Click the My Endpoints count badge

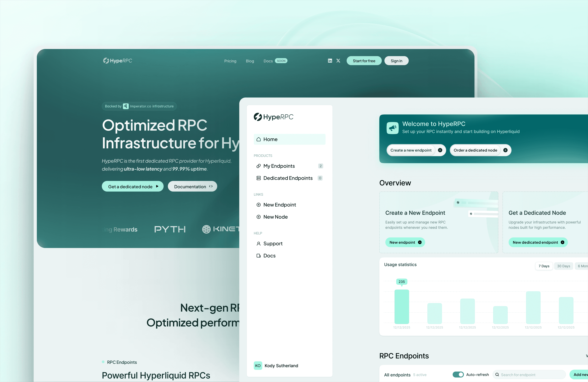321,166
